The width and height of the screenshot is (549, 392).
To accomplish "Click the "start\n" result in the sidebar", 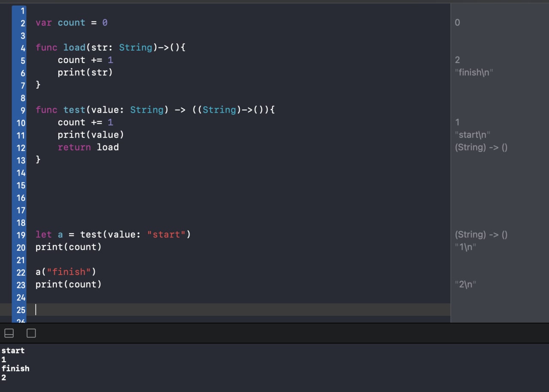I will point(472,135).
